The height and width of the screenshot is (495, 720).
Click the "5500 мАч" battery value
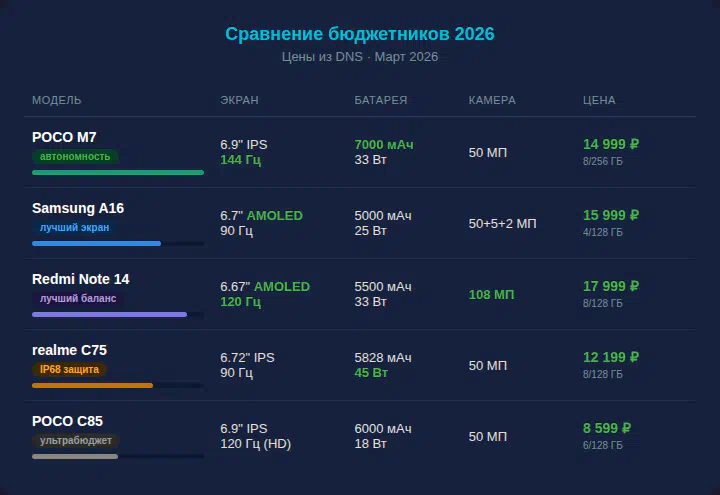(383, 287)
